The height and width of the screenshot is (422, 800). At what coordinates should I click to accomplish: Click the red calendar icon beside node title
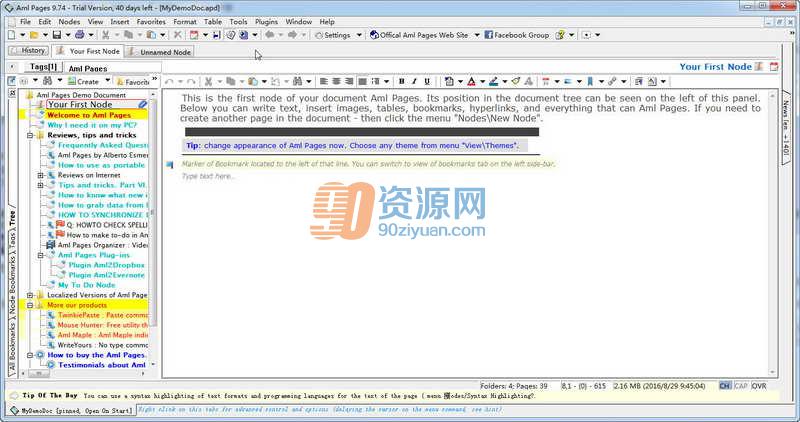[x=774, y=66]
